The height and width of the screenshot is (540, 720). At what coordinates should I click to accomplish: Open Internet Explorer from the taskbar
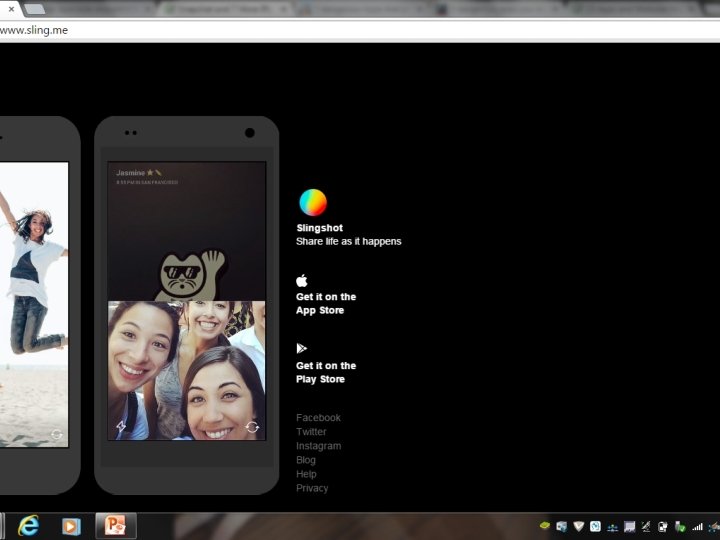tap(28, 526)
